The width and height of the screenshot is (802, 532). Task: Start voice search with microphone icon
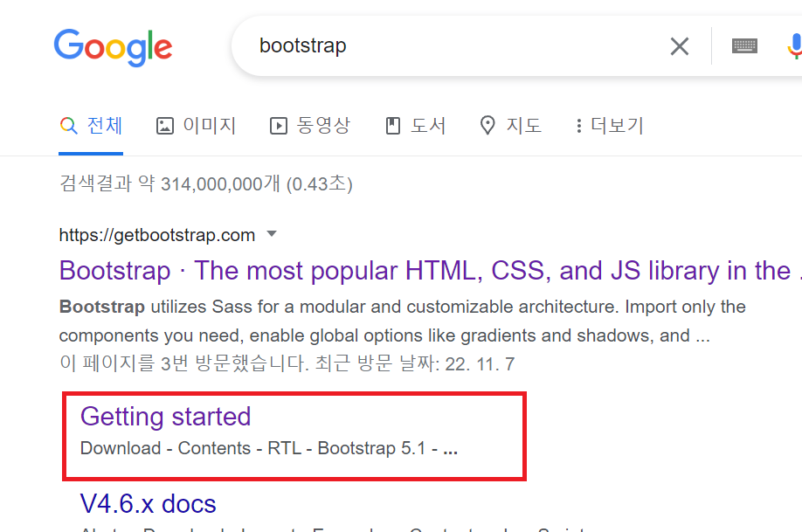[795, 46]
